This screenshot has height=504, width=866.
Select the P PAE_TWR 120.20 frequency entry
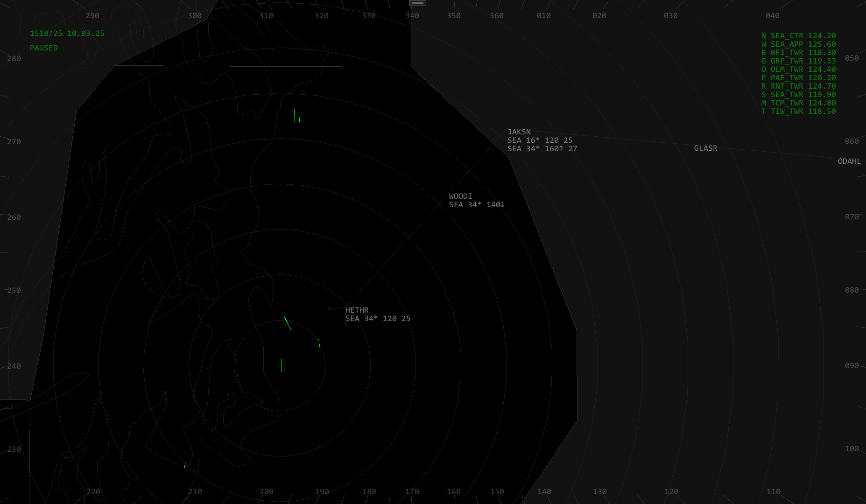tap(798, 78)
